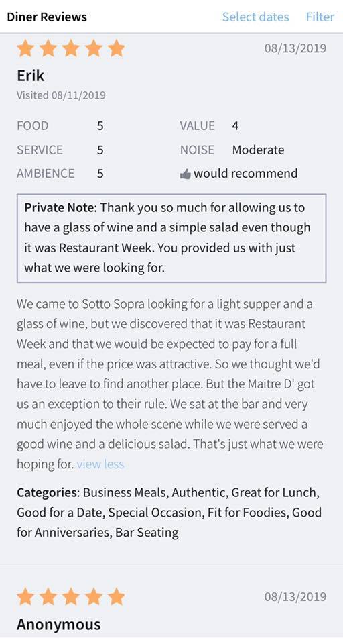
Task: Click fifth star of Anonymous review
Action: coord(116,596)
